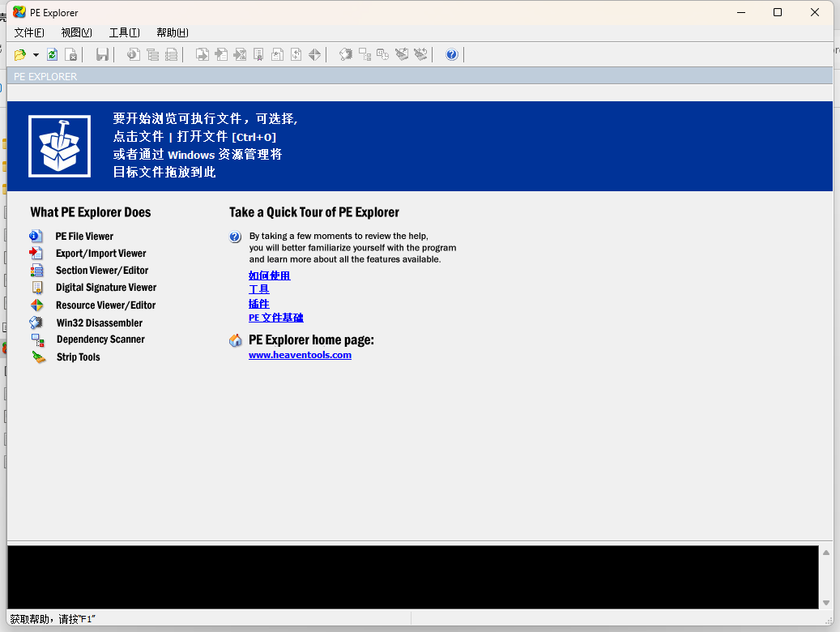Click the log pane scroll up arrow

coord(826,553)
